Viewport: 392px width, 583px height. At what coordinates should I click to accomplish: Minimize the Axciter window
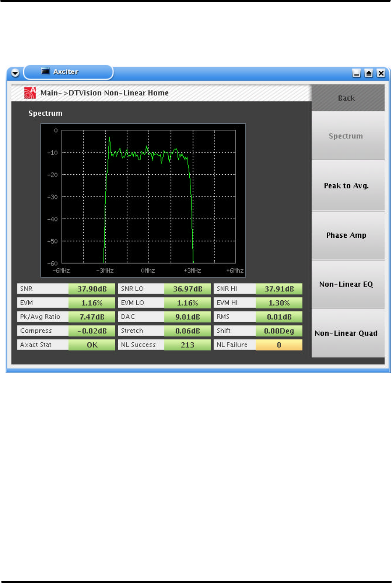click(356, 73)
